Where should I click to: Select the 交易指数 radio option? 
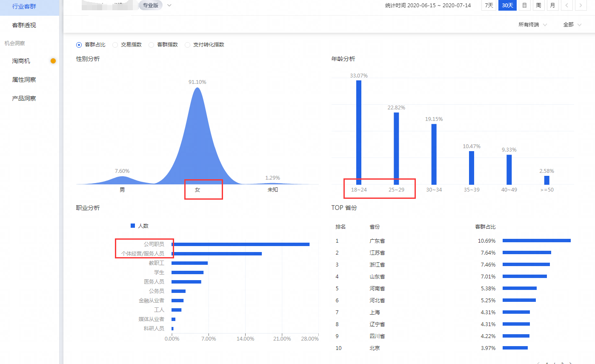point(115,45)
